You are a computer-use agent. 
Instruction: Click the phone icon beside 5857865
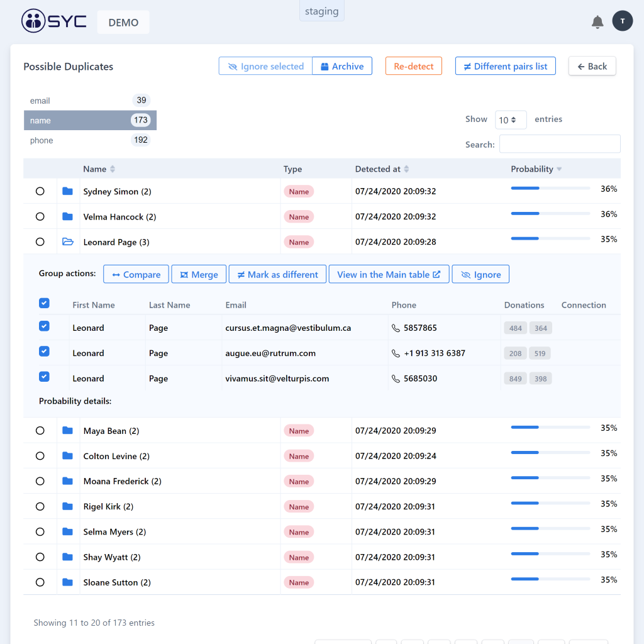pyautogui.click(x=396, y=328)
